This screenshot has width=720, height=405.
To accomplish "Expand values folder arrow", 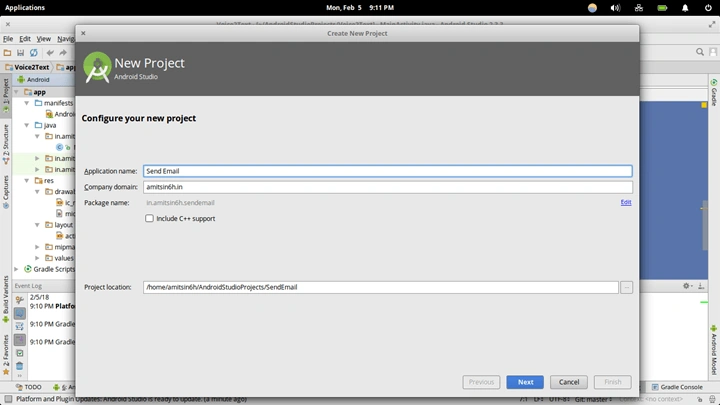I will [x=37, y=258].
